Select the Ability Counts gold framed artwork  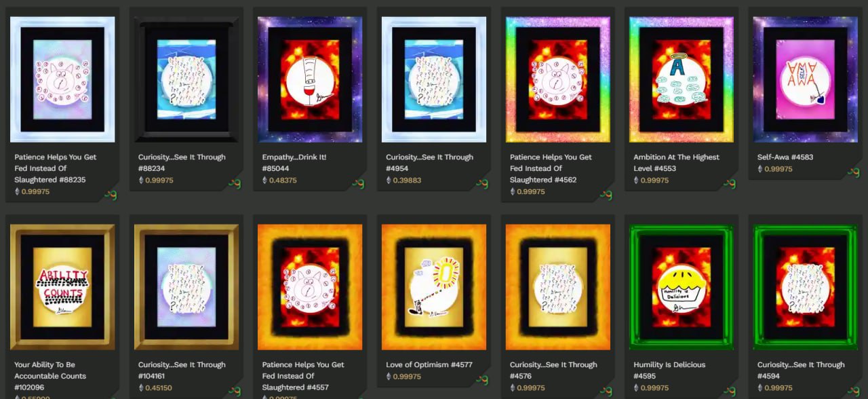62,287
